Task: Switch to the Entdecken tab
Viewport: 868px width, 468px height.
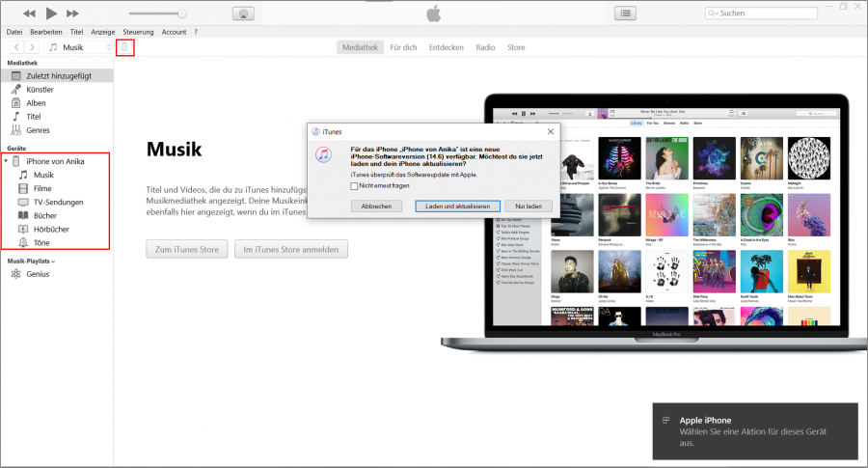Action: click(447, 47)
